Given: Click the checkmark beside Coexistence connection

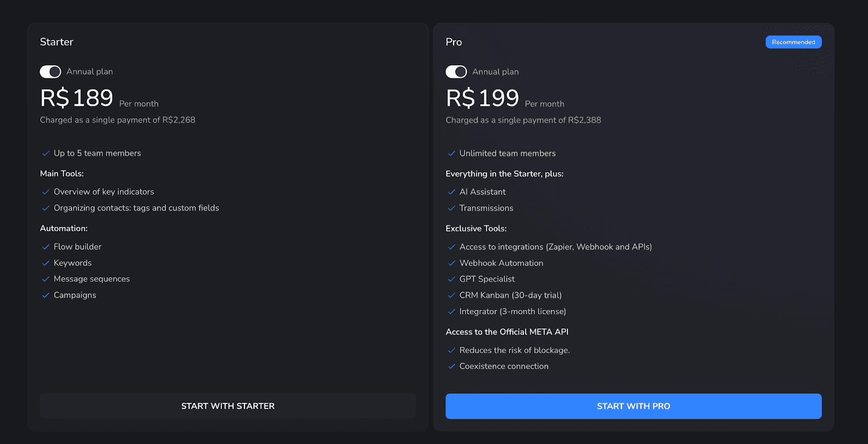Looking at the screenshot, I should click(x=451, y=366).
